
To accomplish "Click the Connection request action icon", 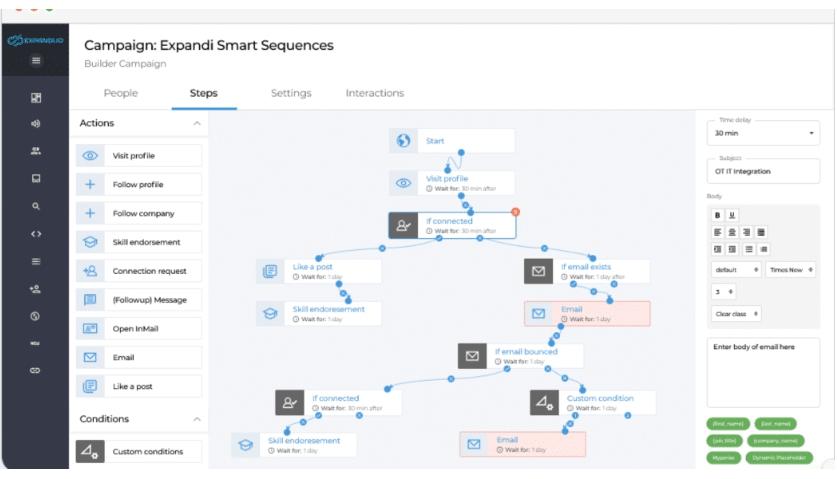I will 90,271.
